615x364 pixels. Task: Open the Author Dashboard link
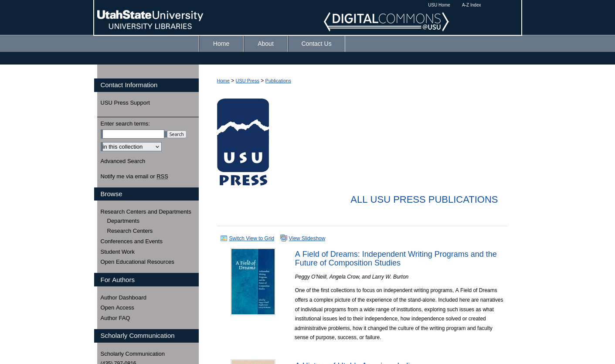pos(123,298)
